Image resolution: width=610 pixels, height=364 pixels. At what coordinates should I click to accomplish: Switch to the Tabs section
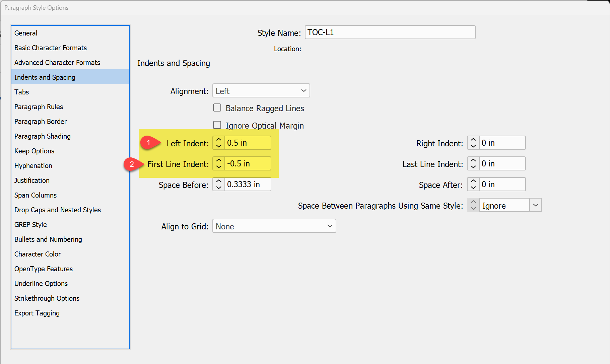click(21, 92)
